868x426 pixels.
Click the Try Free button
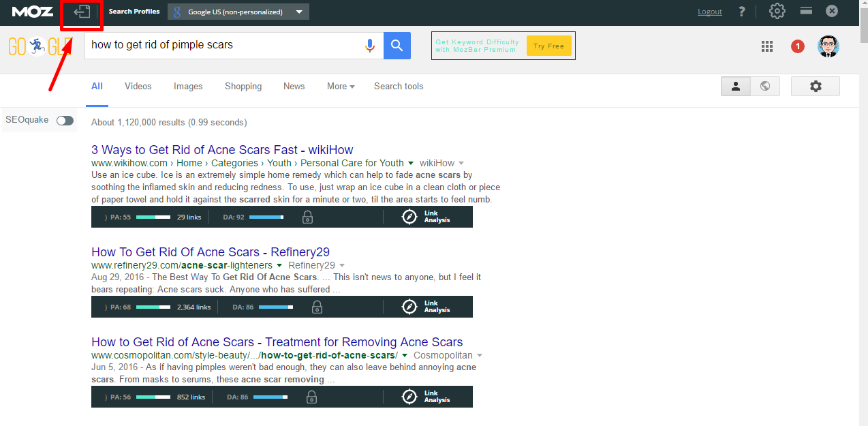(548, 46)
